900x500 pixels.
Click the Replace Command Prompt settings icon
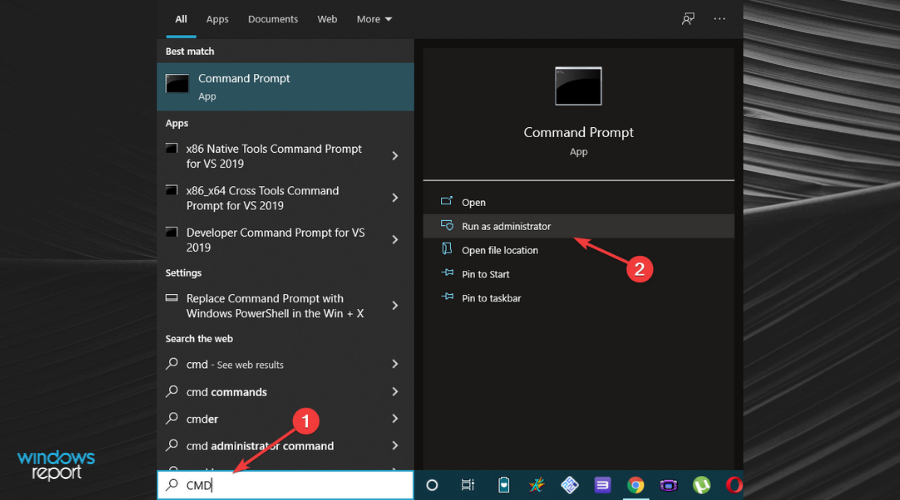172,298
